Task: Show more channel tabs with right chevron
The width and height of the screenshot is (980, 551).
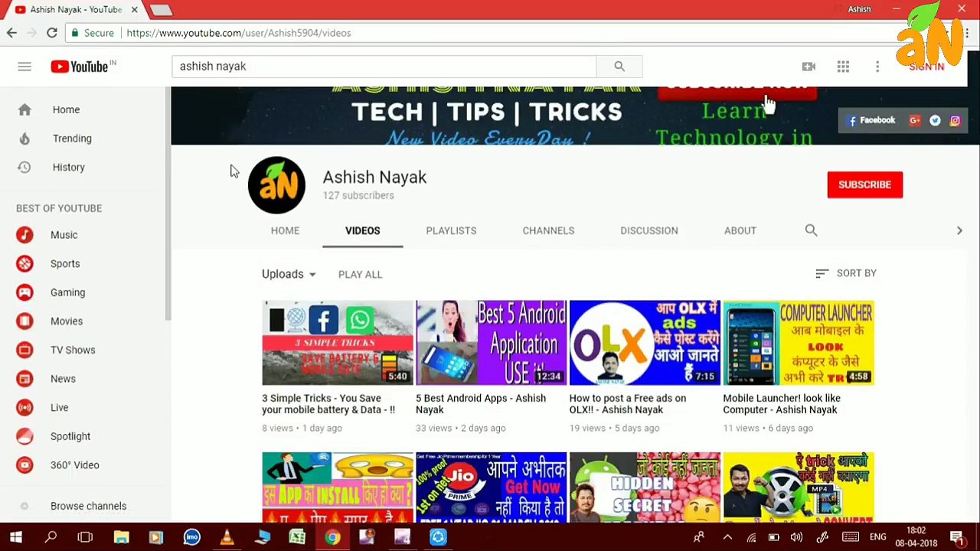Action: tap(959, 230)
